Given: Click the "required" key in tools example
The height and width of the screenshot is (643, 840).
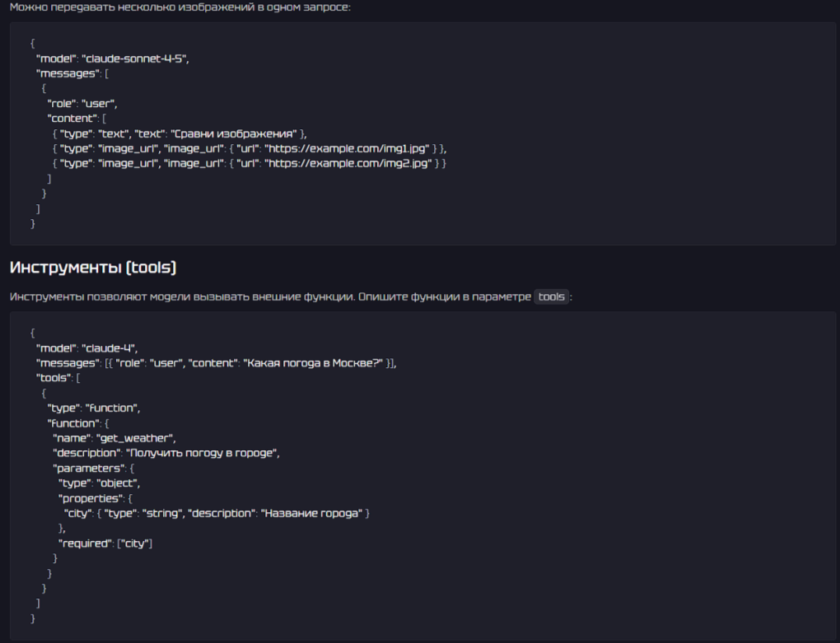Looking at the screenshot, I should click(83, 543).
